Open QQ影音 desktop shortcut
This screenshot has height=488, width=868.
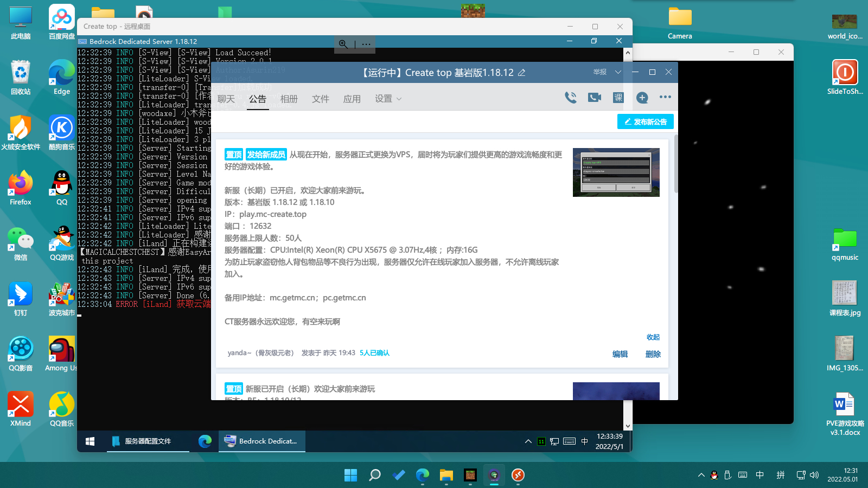pyautogui.click(x=21, y=354)
